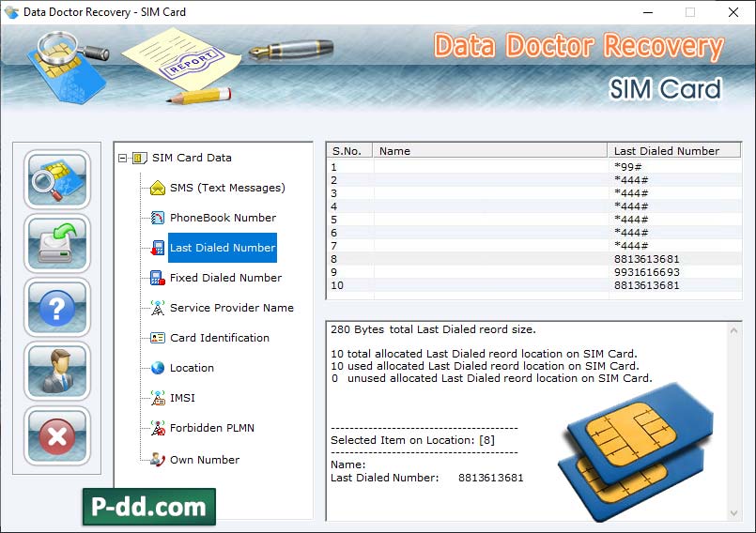Image resolution: width=756 pixels, height=533 pixels.
Task: Click the Selected Item on Location text
Action: [x=412, y=440]
